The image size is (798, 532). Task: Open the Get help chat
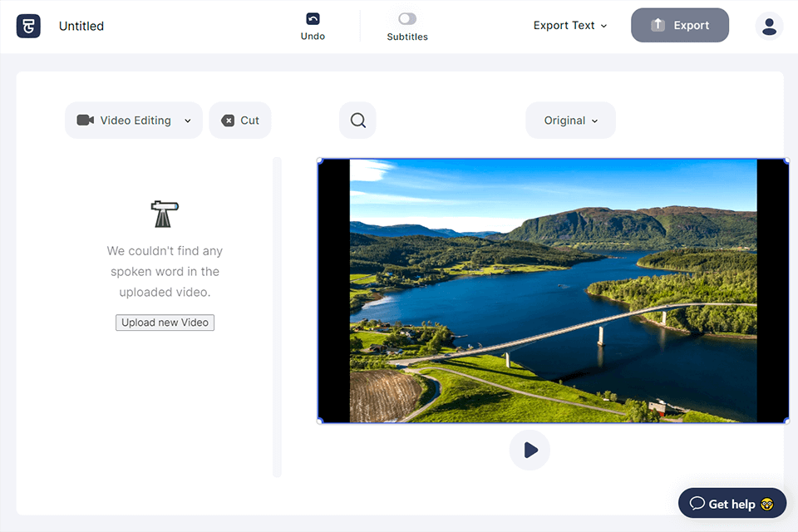(732, 503)
